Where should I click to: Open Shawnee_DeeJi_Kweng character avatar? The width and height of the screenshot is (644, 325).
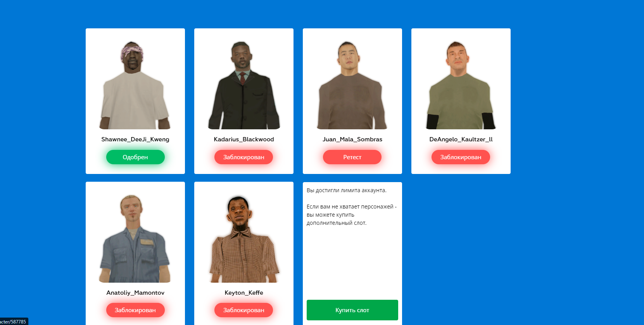click(x=135, y=85)
